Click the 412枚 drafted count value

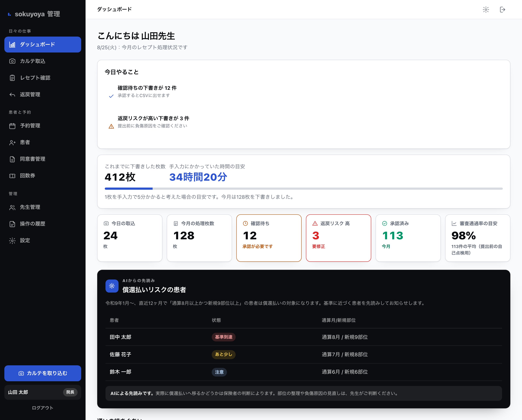[x=120, y=177]
